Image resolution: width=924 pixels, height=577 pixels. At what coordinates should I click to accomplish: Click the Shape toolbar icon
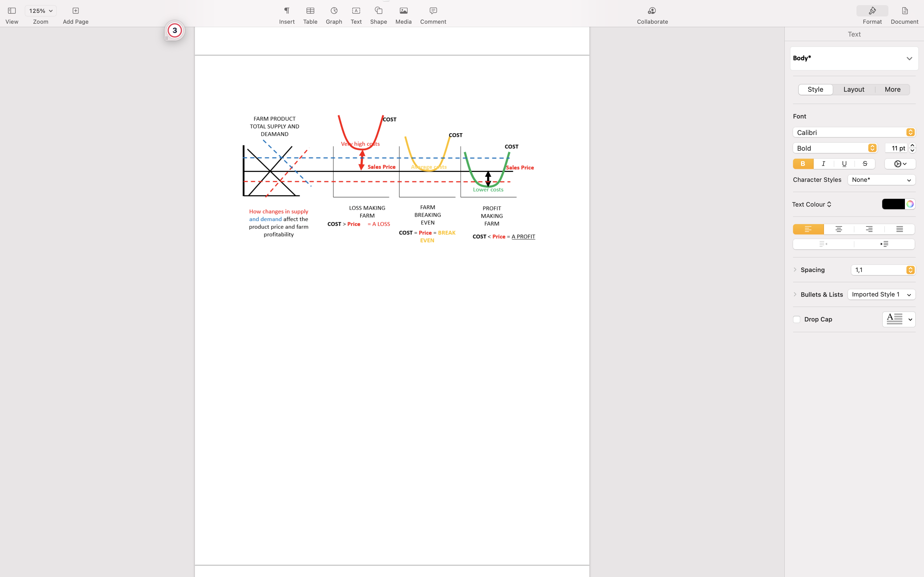pos(378,11)
